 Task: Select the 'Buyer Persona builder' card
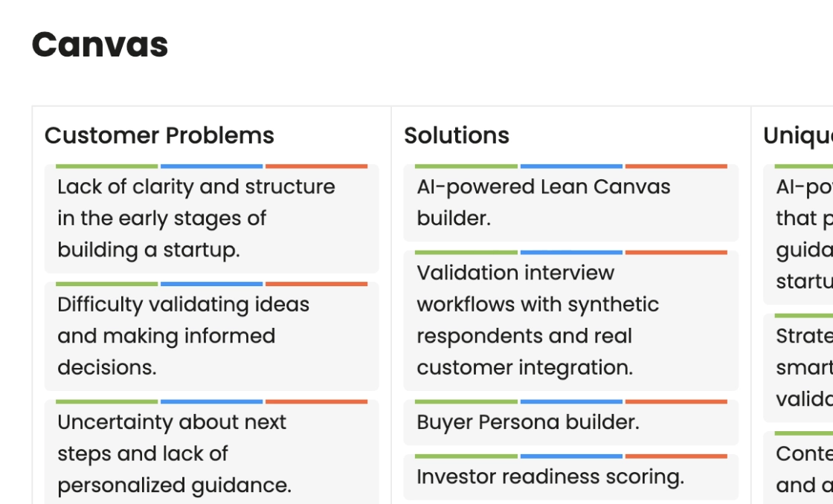click(x=571, y=422)
